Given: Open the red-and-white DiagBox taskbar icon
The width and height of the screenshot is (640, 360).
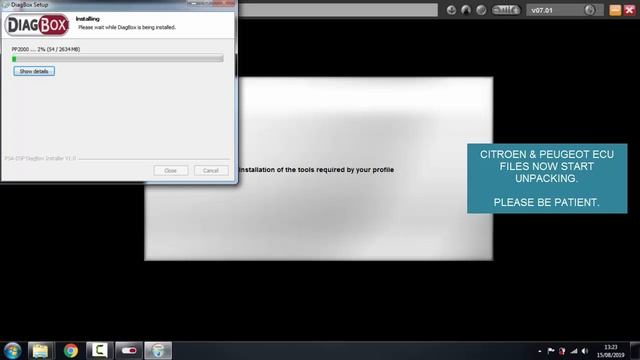Looking at the screenshot, I should pyautogui.click(x=129, y=351).
